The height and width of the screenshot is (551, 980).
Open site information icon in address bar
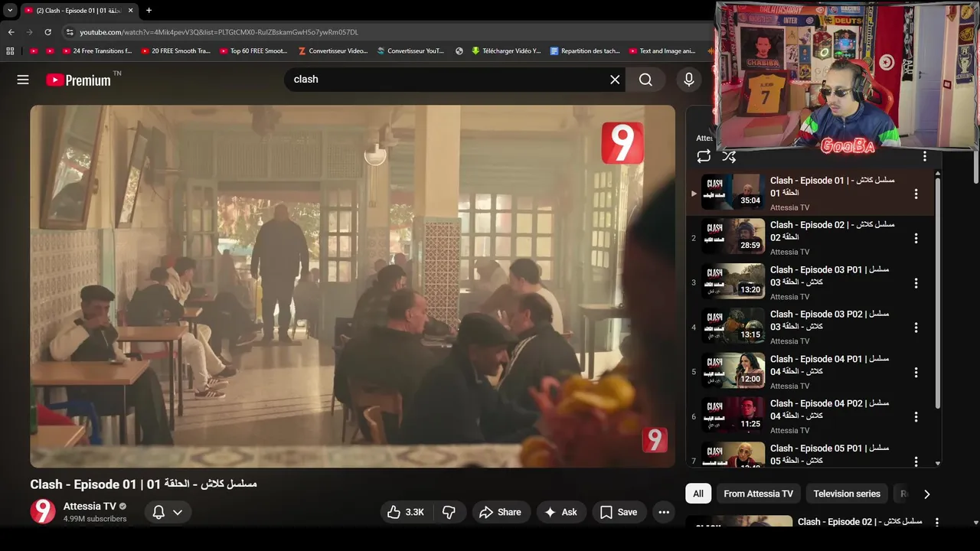click(70, 32)
